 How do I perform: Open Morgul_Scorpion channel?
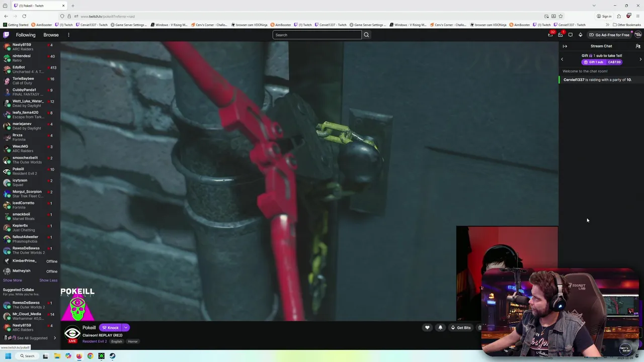pyautogui.click(x=30, y=194)
